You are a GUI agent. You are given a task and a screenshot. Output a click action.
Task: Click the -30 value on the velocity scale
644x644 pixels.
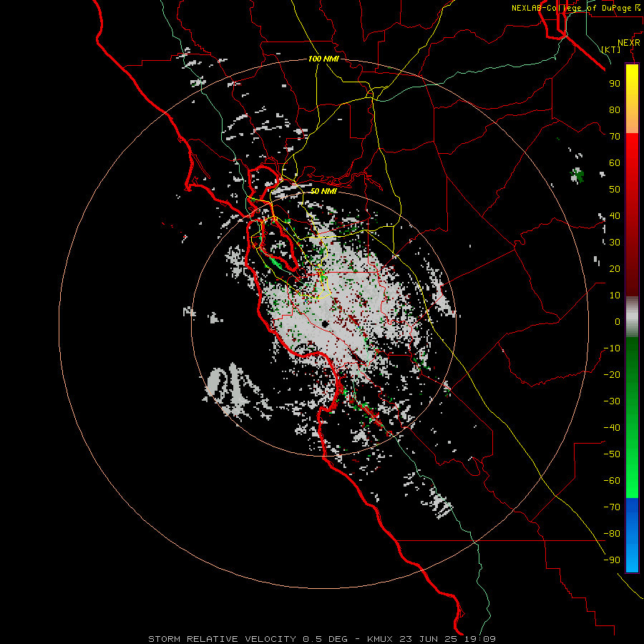pos(612,401)
